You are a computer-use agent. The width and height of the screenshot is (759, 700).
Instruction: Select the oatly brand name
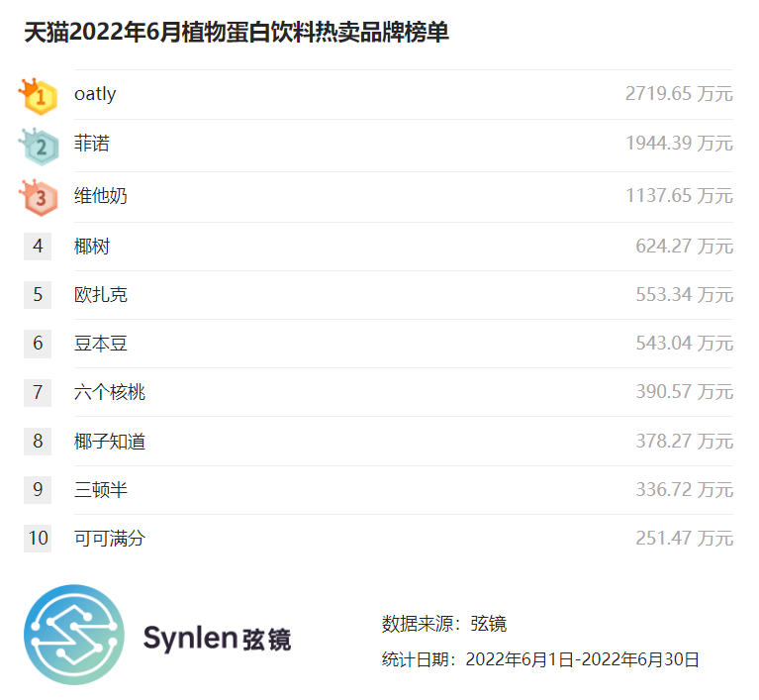[x=95, y=94]
